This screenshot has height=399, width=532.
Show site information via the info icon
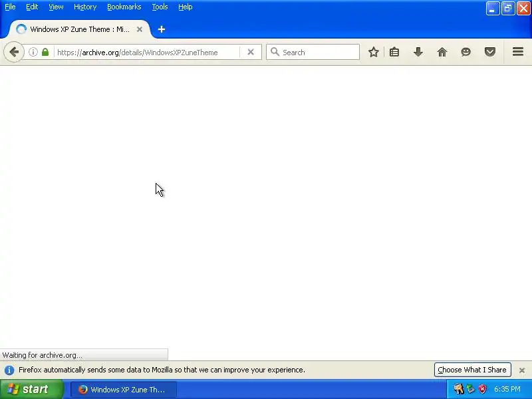coord(33,52)
